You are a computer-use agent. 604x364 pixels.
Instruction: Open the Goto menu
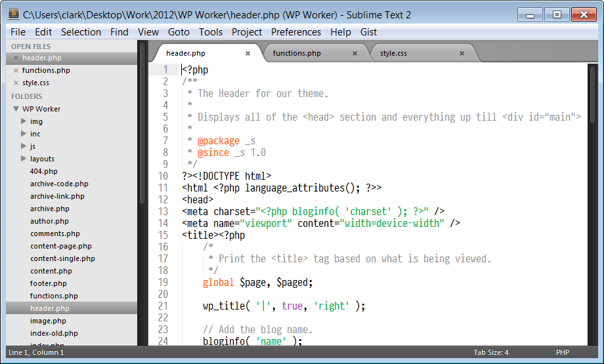click(179, 32)
